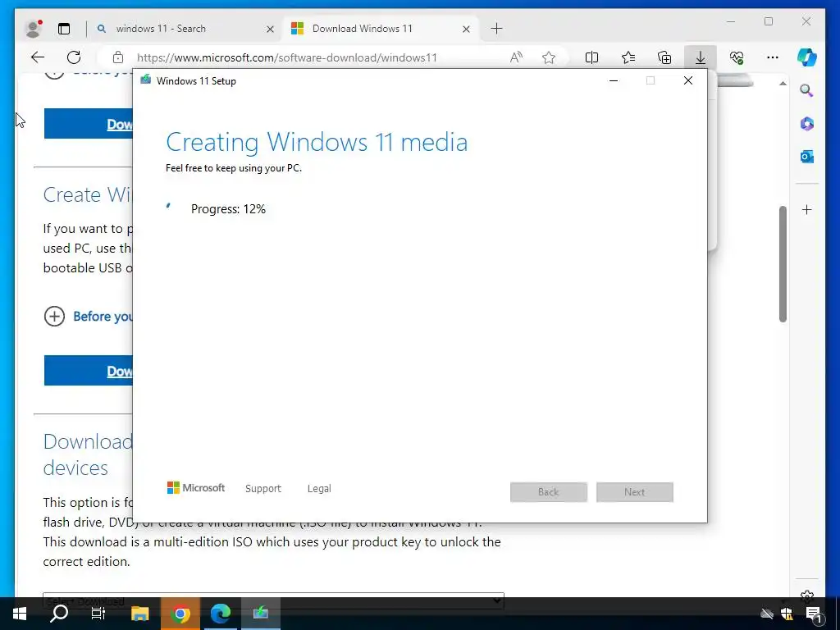Click the OneDrive cloud tray icon
The height and width of the screenshot is (630, 840).
[767, 614]
